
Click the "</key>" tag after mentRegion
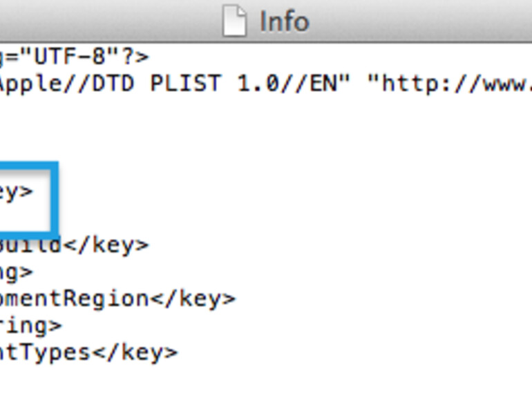[x=193, y=298]
